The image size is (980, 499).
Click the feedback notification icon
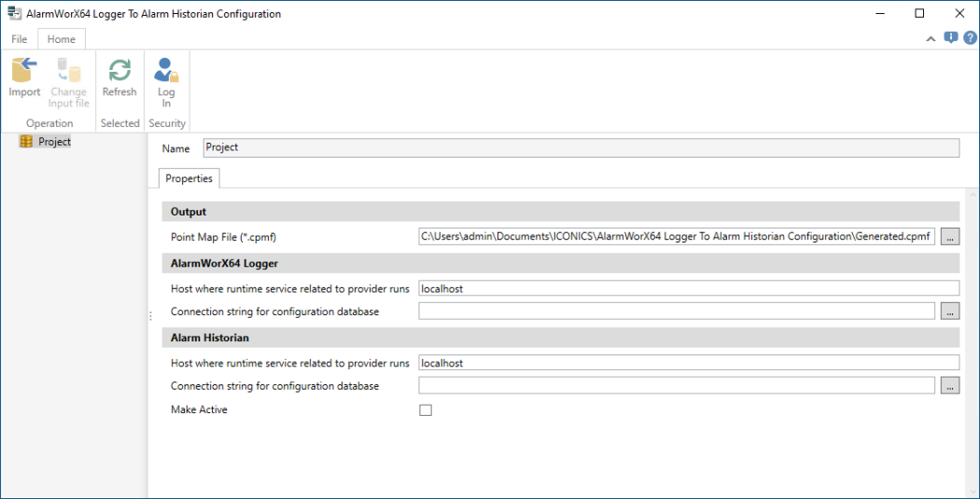click(950, 38)
